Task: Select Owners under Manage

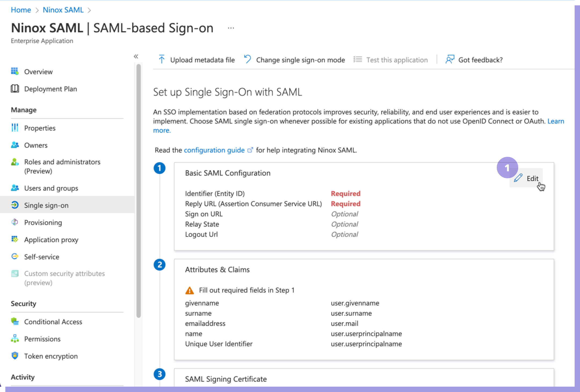Action: tap(36, 145)
